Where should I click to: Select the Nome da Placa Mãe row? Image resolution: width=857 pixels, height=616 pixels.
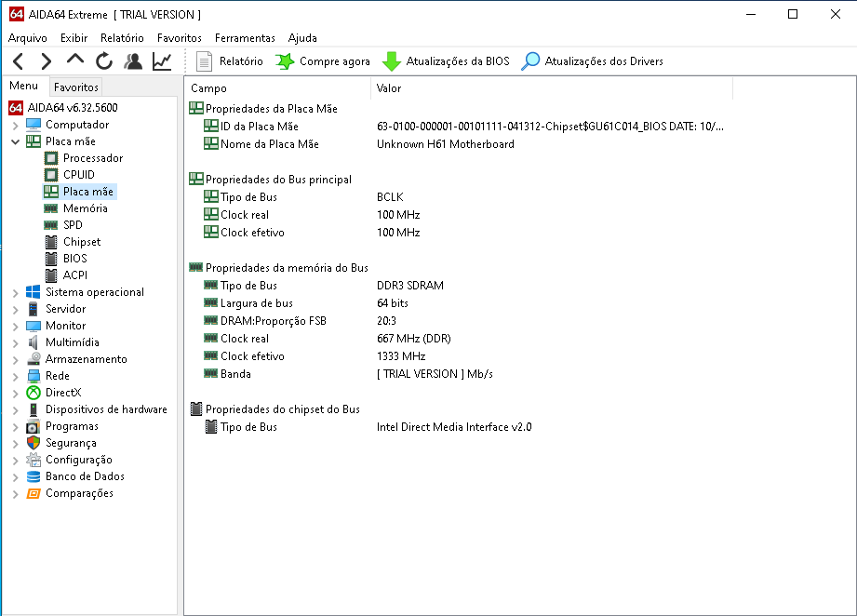point(358,144)
